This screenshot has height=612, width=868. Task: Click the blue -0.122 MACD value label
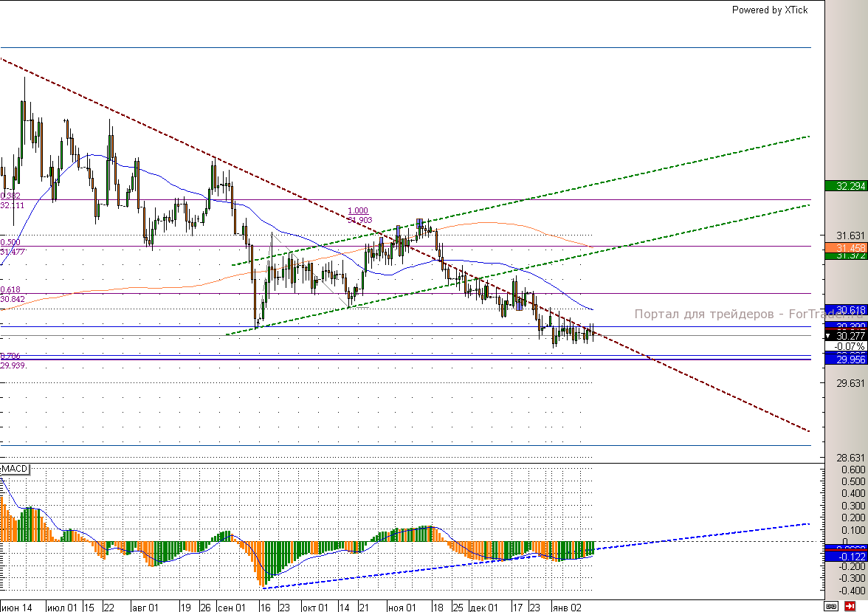tap(846, 556)
